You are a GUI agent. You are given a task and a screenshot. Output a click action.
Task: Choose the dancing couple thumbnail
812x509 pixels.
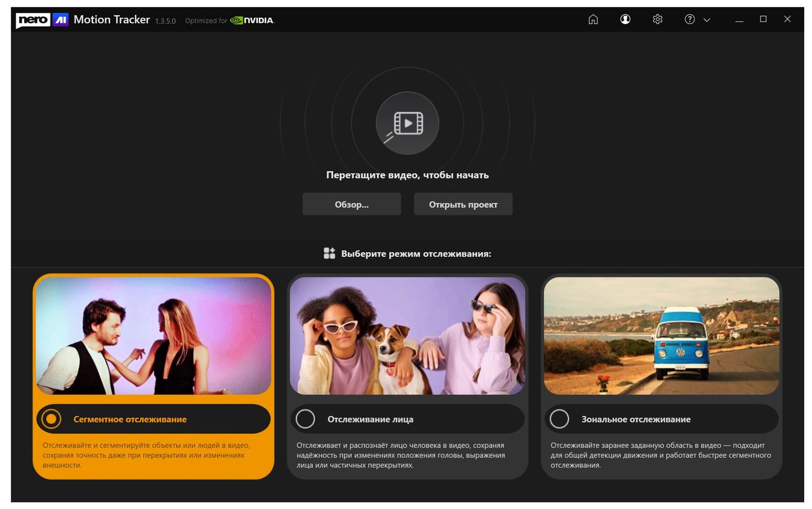(153, 335)
